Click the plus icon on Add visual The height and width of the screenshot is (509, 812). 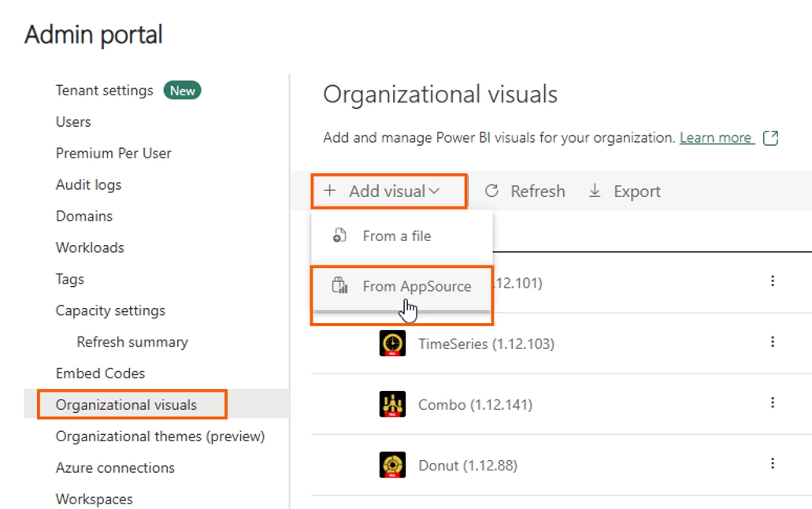coord(330,190)
